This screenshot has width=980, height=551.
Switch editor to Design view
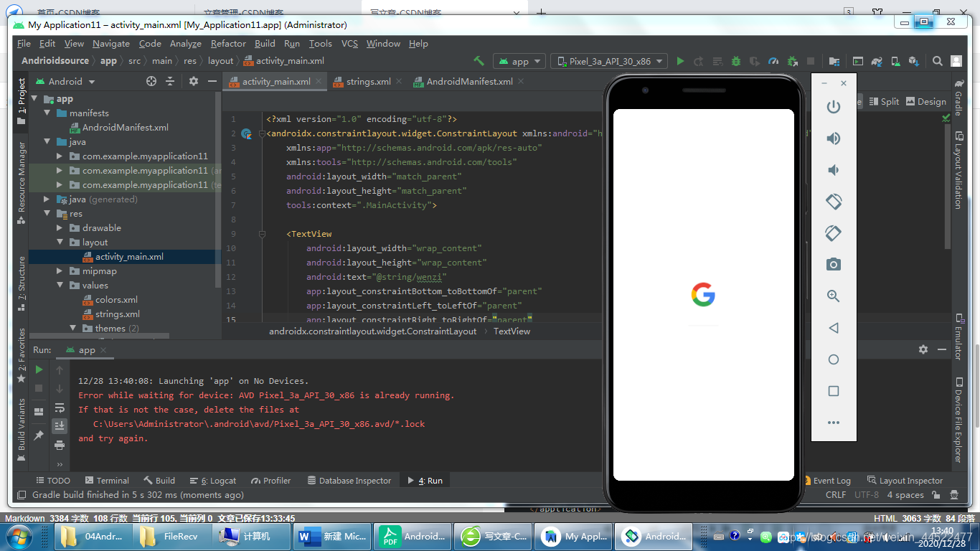pyautogui.click(x=926, y=101)
